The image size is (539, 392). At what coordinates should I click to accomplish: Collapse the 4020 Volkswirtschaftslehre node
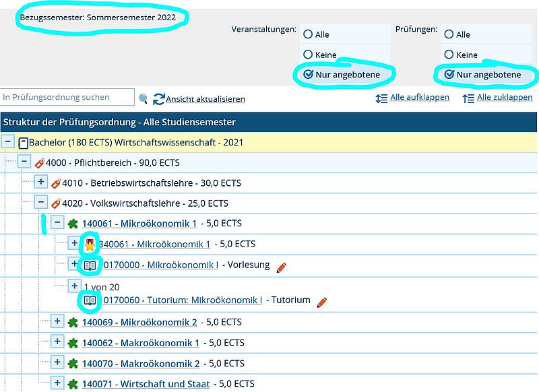point(40,202)
